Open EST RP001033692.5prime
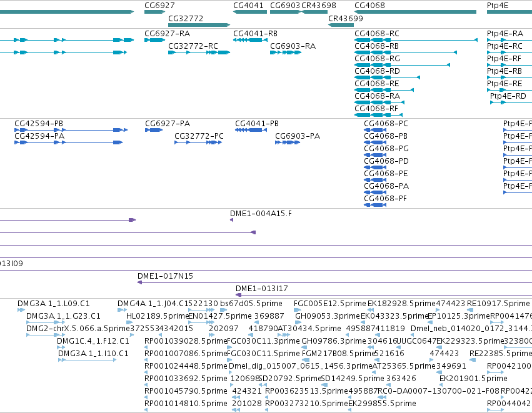 (x=186, y=379)
